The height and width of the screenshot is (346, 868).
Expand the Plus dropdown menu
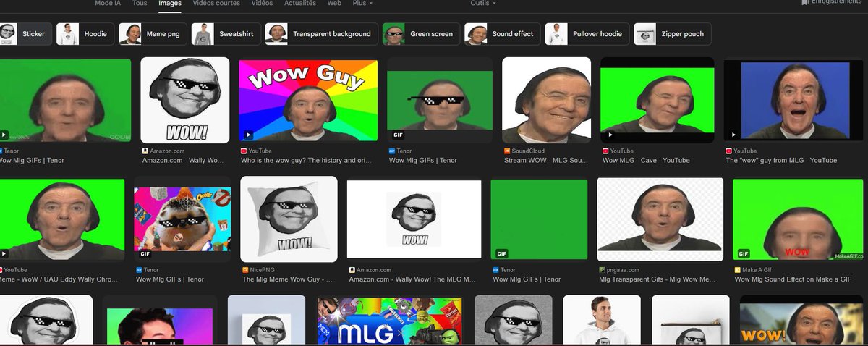(x=362, y=3)
